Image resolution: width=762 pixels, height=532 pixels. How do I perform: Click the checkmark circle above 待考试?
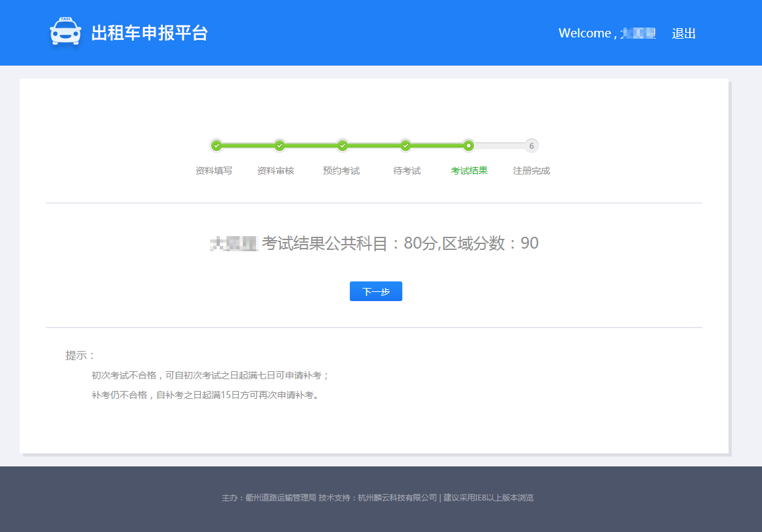[x=406, y=146]
